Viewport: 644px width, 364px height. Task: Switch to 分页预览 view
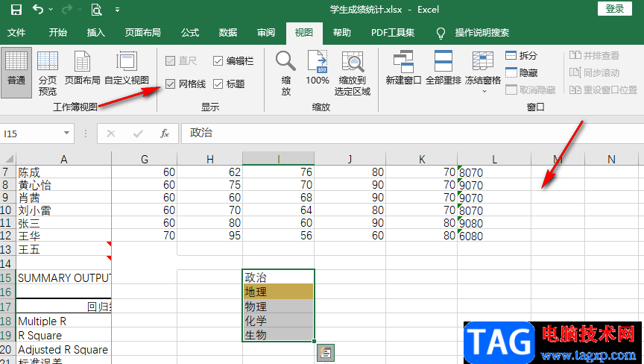click(x=48, y=73)
